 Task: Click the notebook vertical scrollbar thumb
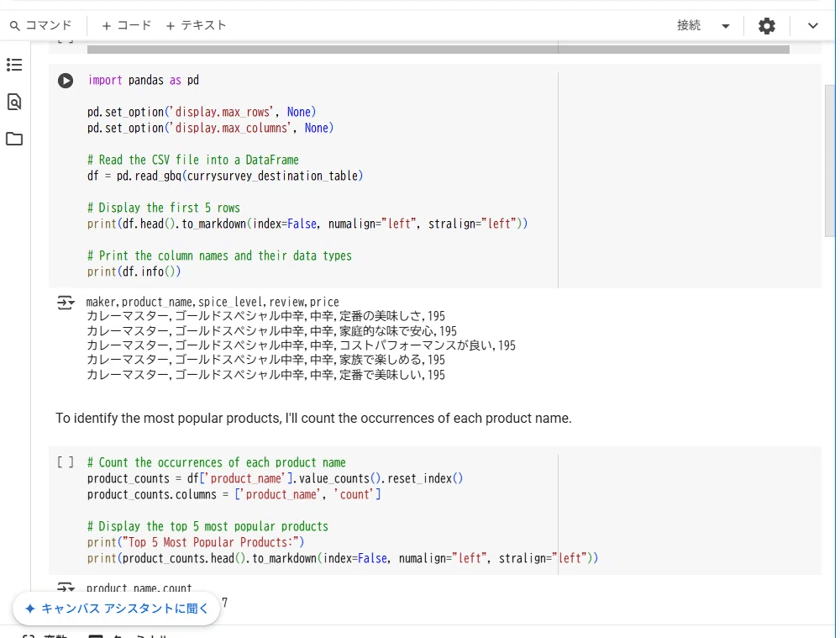point(830,168)
